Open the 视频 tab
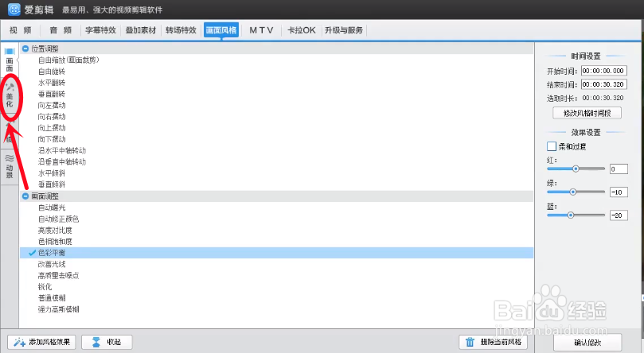The image size is (644, 353). pos(21,30)
